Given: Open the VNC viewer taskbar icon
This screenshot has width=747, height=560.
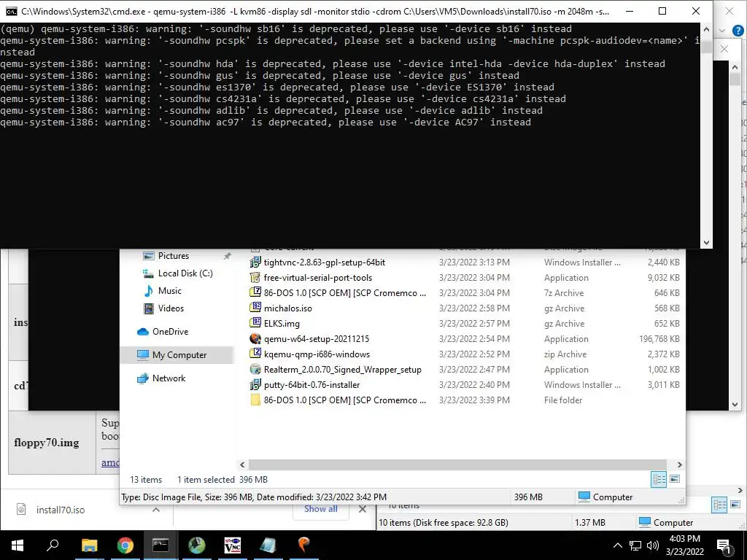Looking at the screenshot, I should [233, 545].
